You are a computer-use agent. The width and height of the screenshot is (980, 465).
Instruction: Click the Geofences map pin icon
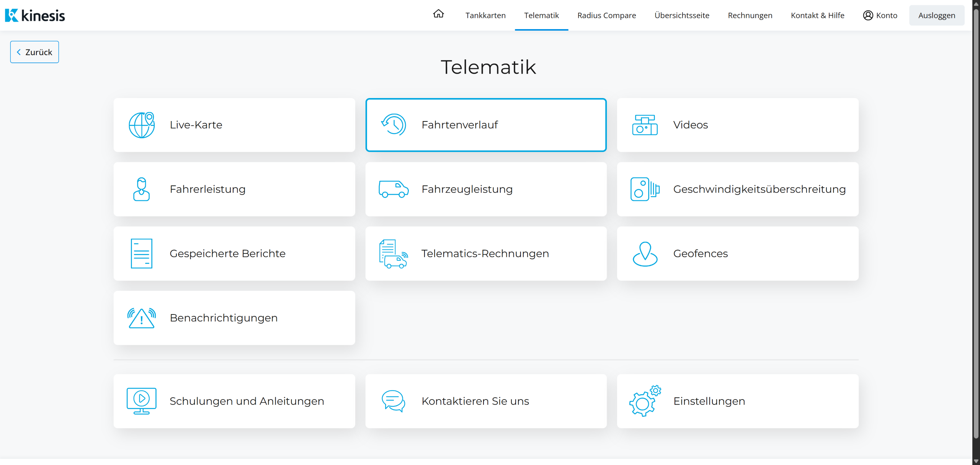click(x=645, y=254)
